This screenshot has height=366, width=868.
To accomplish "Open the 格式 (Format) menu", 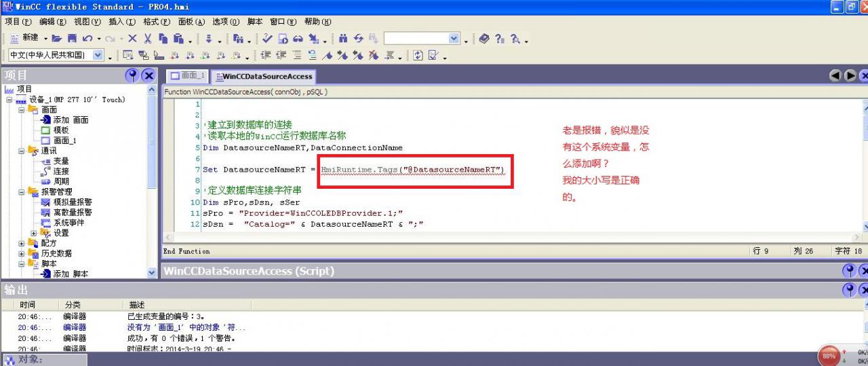I will tap(157, 22).
